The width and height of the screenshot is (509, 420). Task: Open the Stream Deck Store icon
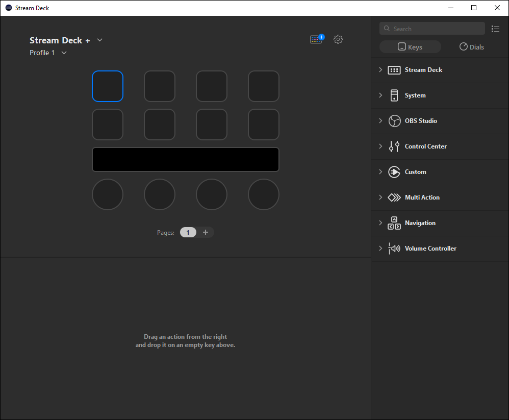pyautogui.click(x=317, y=39)
